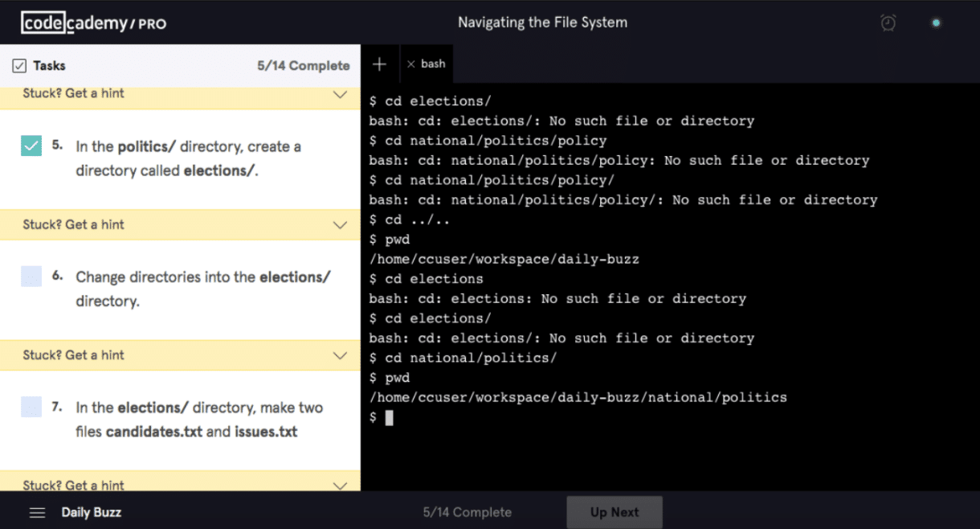
Task: Expand the hint below task 6
Action: 180,355
